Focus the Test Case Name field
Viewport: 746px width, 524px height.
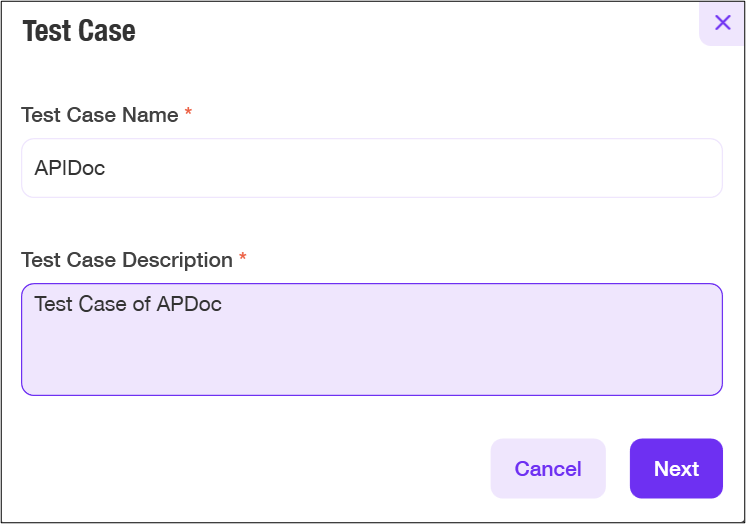click(x=371, y=168)
